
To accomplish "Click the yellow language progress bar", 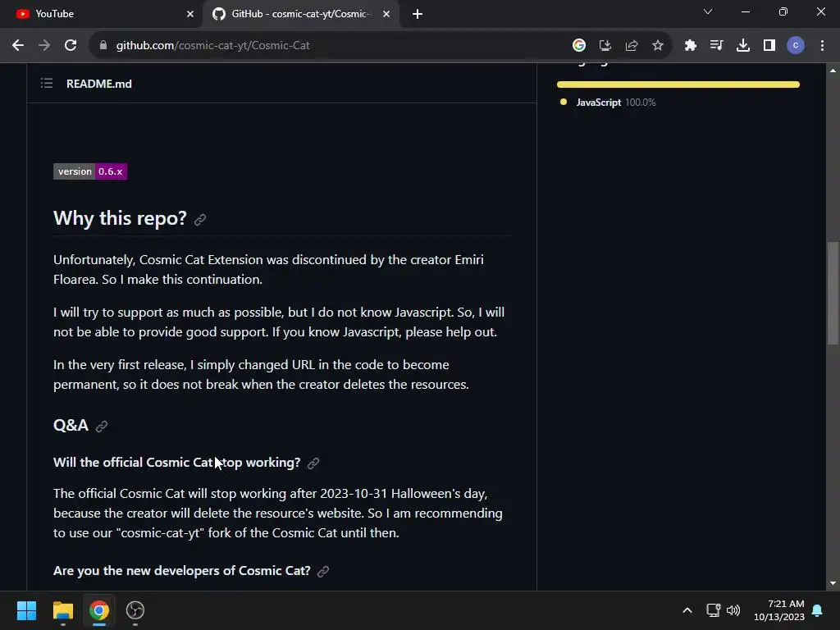I will [678, 84].
